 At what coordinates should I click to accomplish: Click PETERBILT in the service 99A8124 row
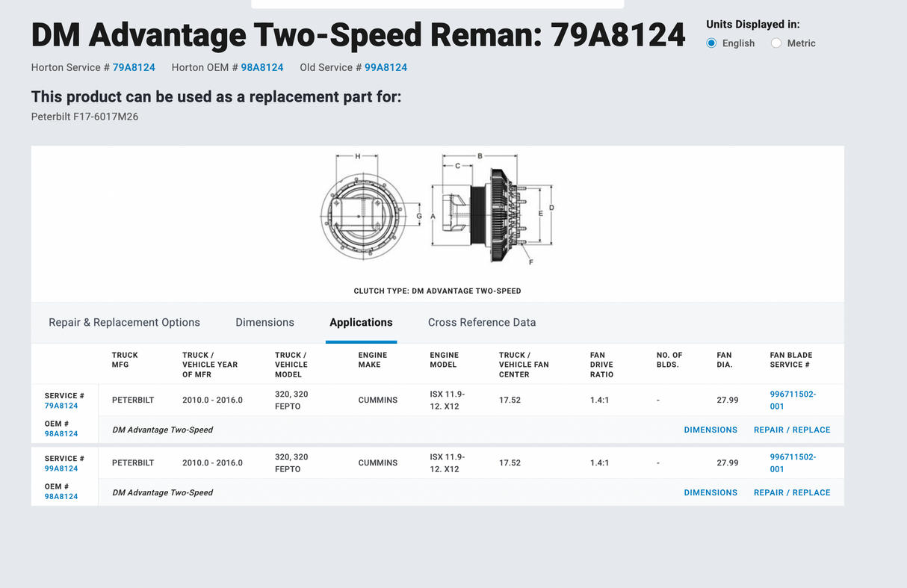coord(133,462)
